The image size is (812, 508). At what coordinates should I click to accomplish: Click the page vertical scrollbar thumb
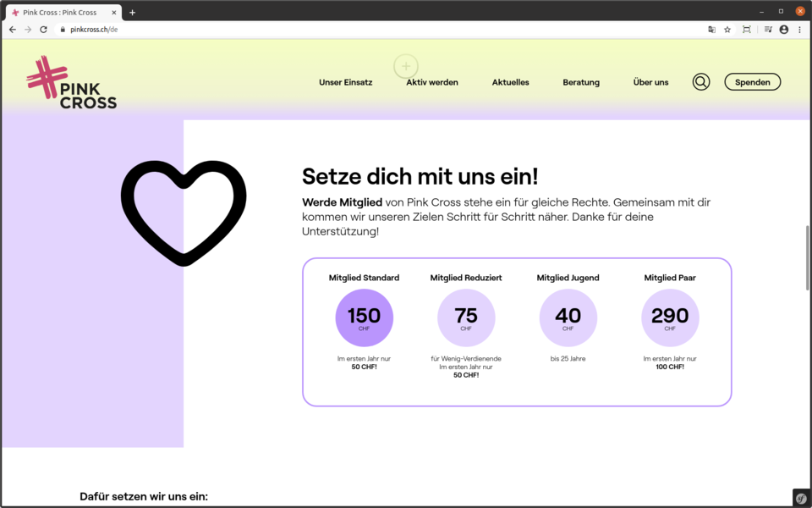807,258
